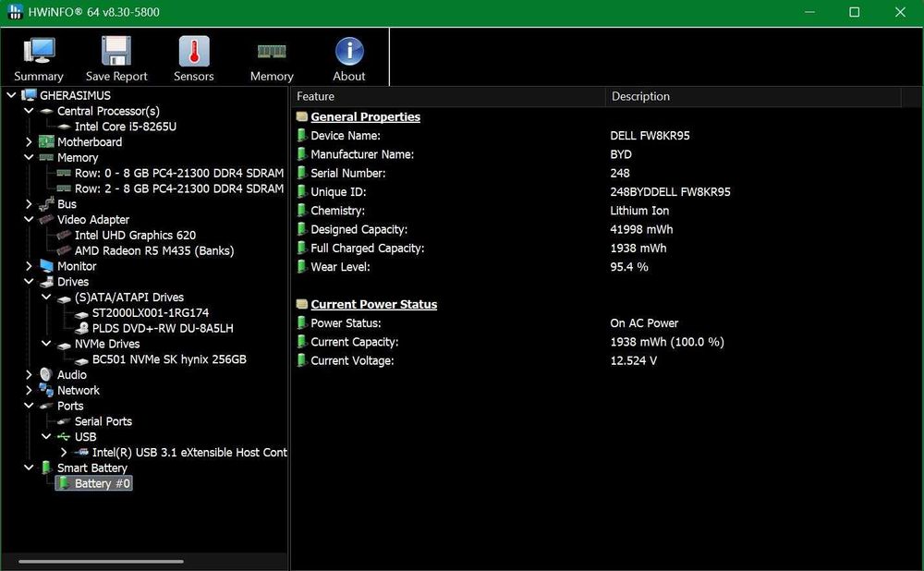Expand the Network node
This screenshot has width=924, height=571.
pos(29,390)
